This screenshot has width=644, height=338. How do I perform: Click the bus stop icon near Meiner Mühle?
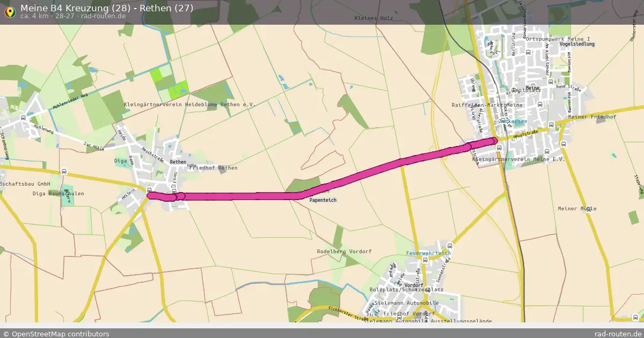[588, 211]
